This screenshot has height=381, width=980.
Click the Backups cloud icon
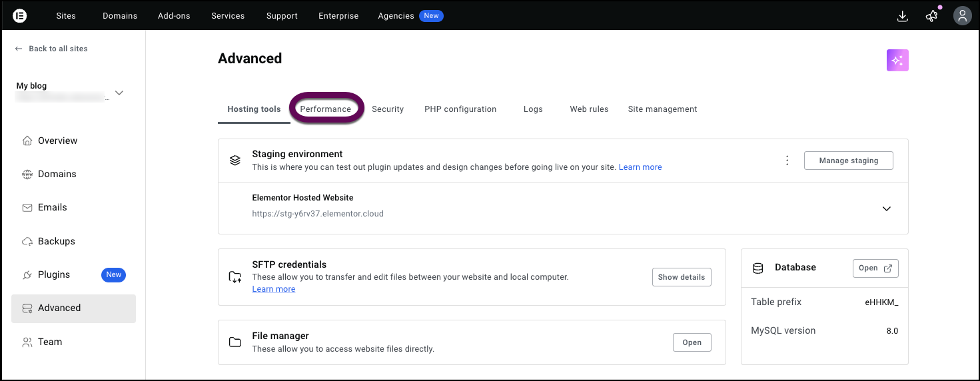[x=27, y=241]
